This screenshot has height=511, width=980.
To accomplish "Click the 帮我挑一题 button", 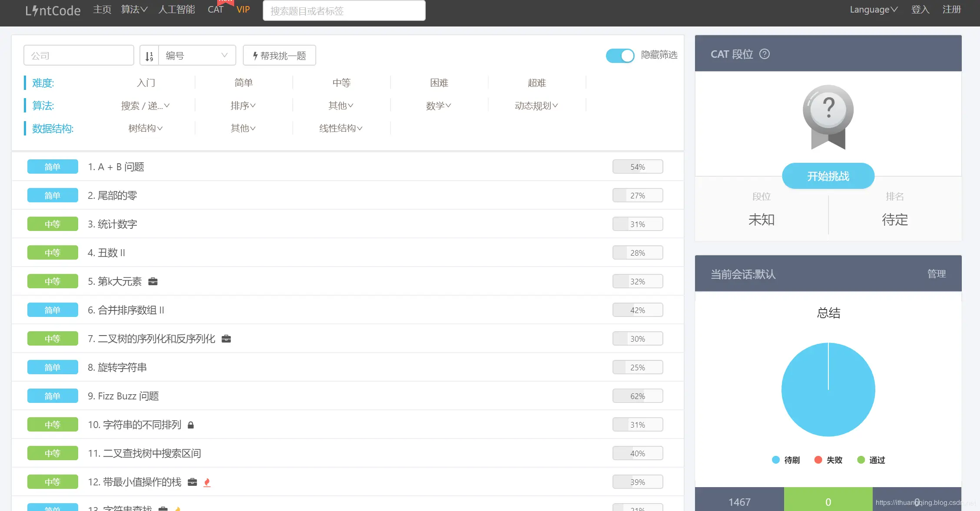I will (279, 56).
